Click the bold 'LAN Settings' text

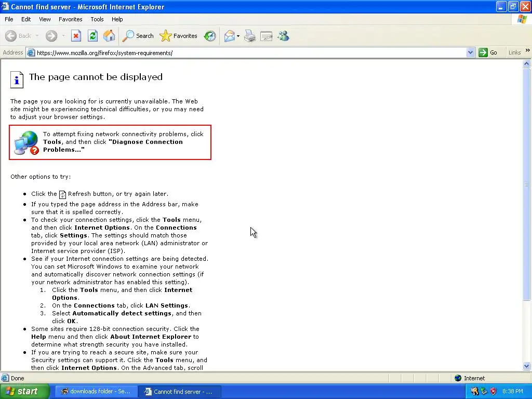[x=167, y=305]
